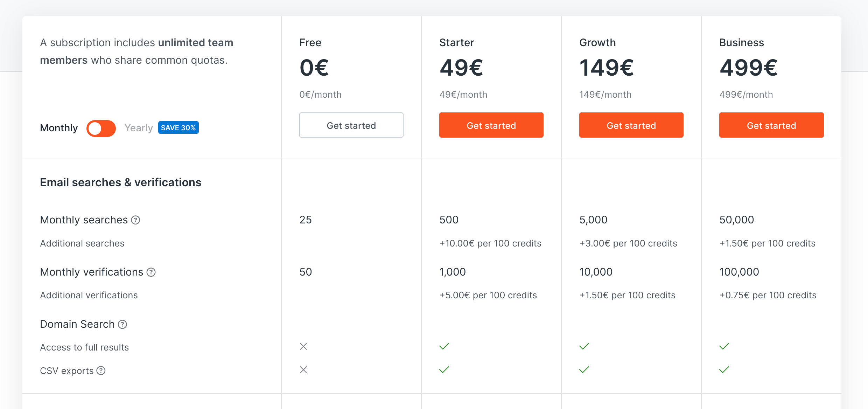Click the Monthly verifications help icon
This screenshot has height=409, width=868.
point(151,272)
